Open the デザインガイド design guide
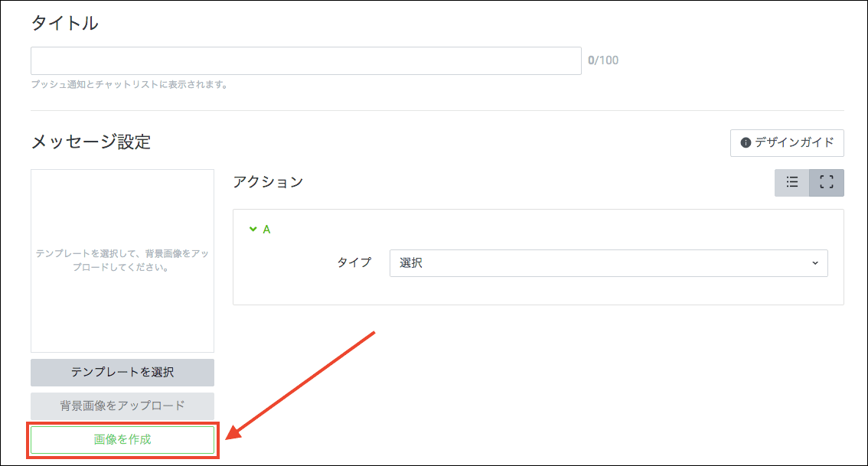Image resolution: width=868 pixels, height=466 pixels. tap(787, 143)
